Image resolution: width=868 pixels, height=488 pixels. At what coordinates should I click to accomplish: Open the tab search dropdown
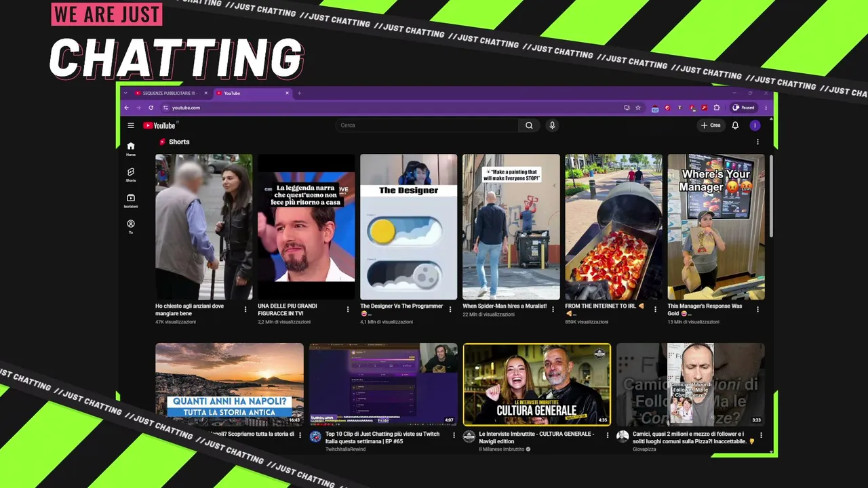coord(126,93)
